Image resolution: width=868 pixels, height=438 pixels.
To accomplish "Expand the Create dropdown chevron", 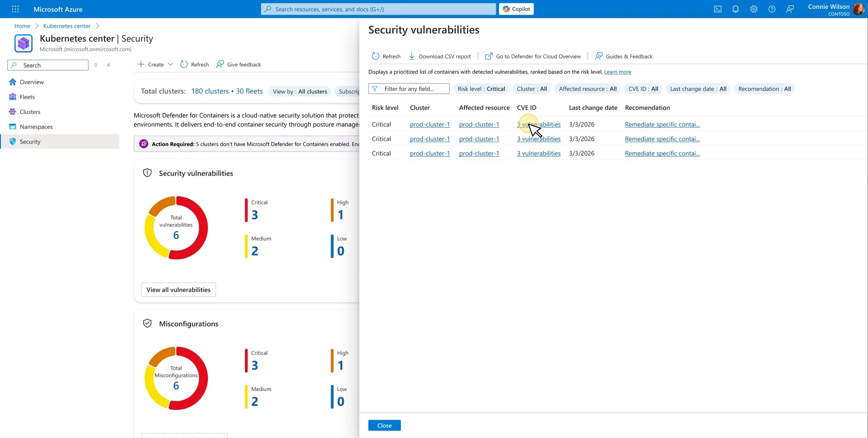I will click(170, 64).
